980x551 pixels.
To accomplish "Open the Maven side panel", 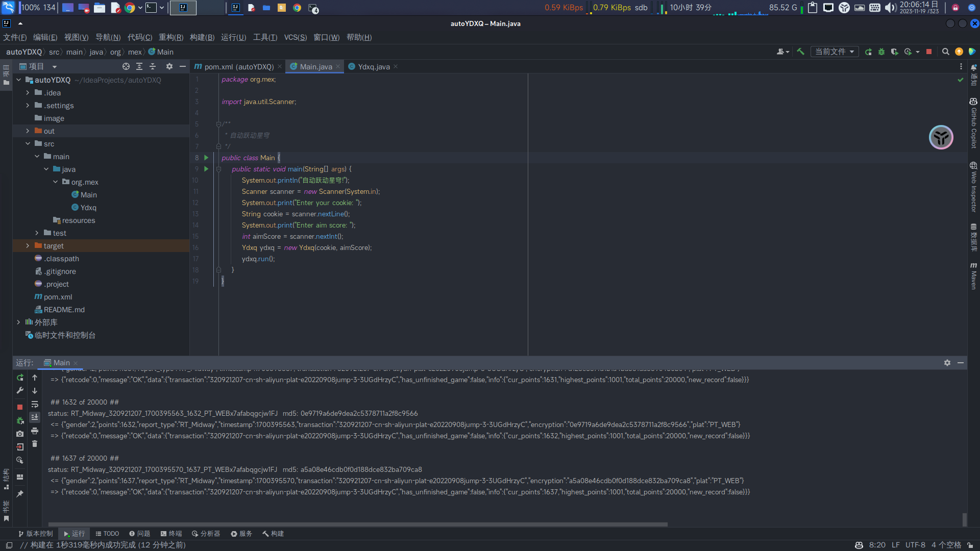I will coord(973,276).
